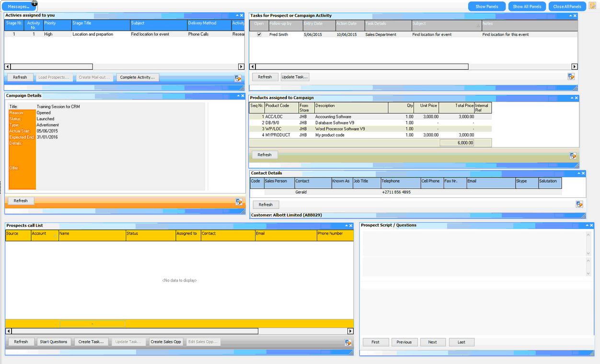Click settings icon in Contact Details panel
This screenshot has width=600, height=364.
pos(579,205)
